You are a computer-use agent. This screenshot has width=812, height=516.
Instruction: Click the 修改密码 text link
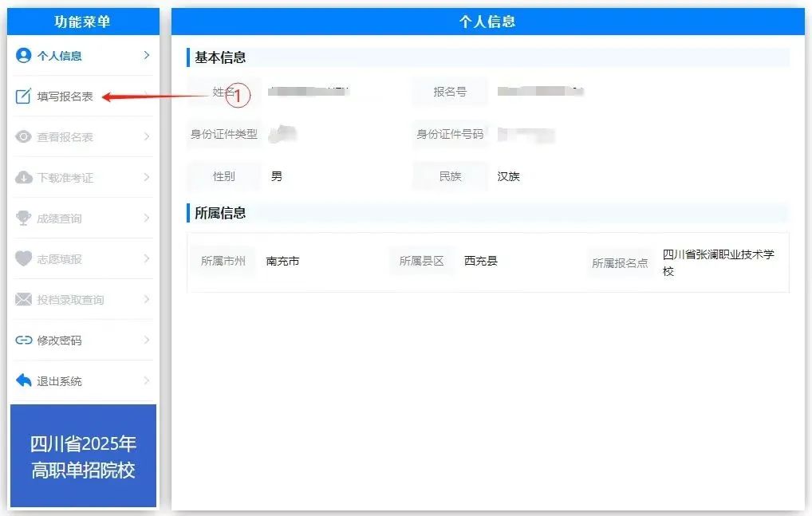pyautogui.click(x=60, y=341)
